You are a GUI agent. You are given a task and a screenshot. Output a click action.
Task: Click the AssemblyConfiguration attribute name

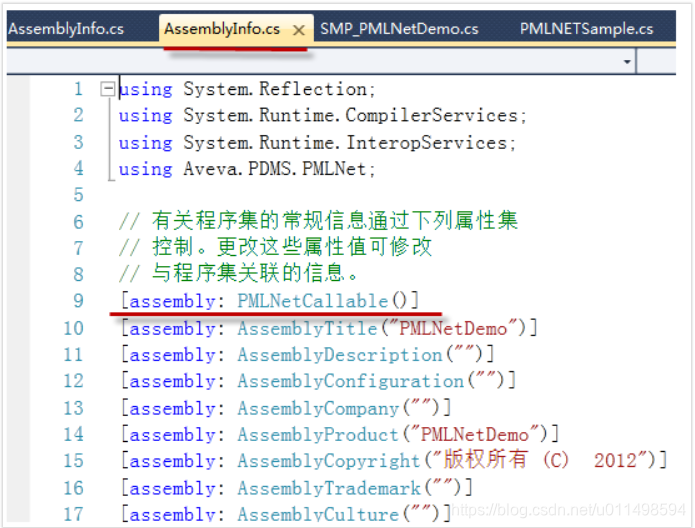[350, 381]
